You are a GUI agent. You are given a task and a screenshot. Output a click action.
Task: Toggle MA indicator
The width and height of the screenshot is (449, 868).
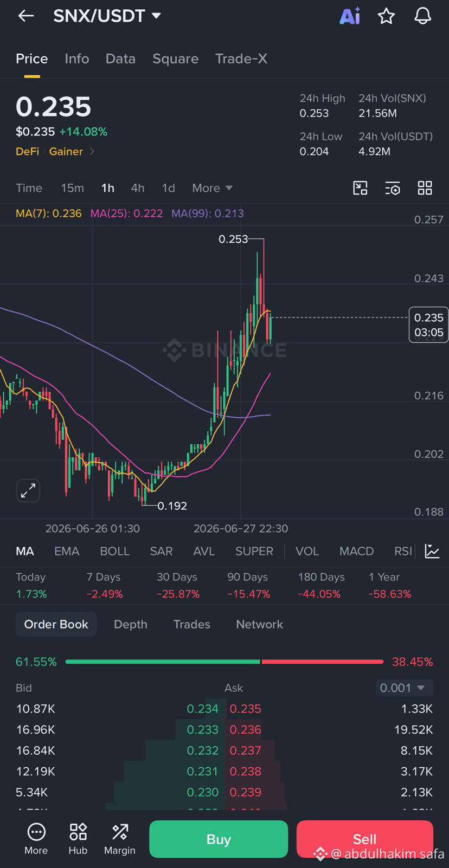pos(25,551)
